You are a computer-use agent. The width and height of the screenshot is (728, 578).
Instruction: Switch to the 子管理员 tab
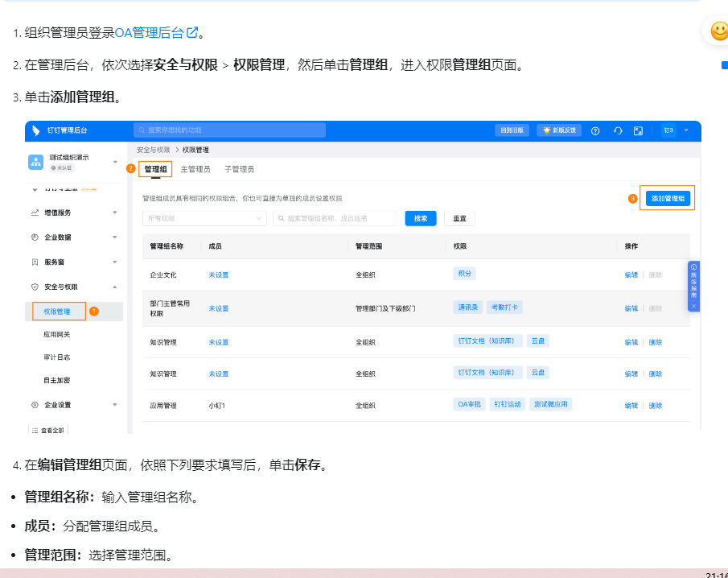tap(240, 169)
